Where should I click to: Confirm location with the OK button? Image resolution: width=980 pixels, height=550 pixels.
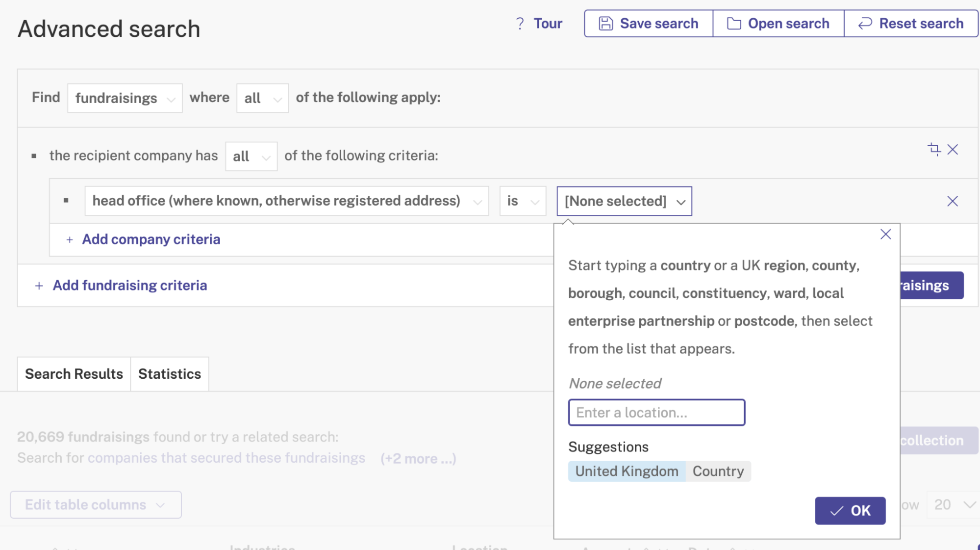[x=850, y=511]
